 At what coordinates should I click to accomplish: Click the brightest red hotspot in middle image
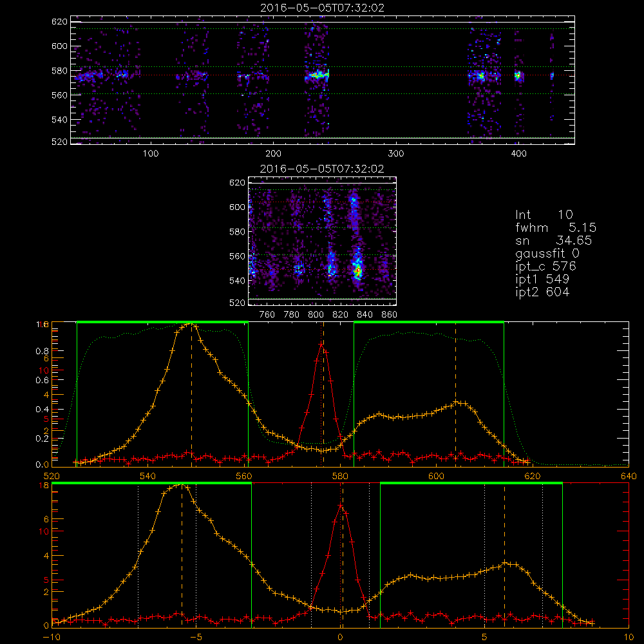[x=357, y=271]
